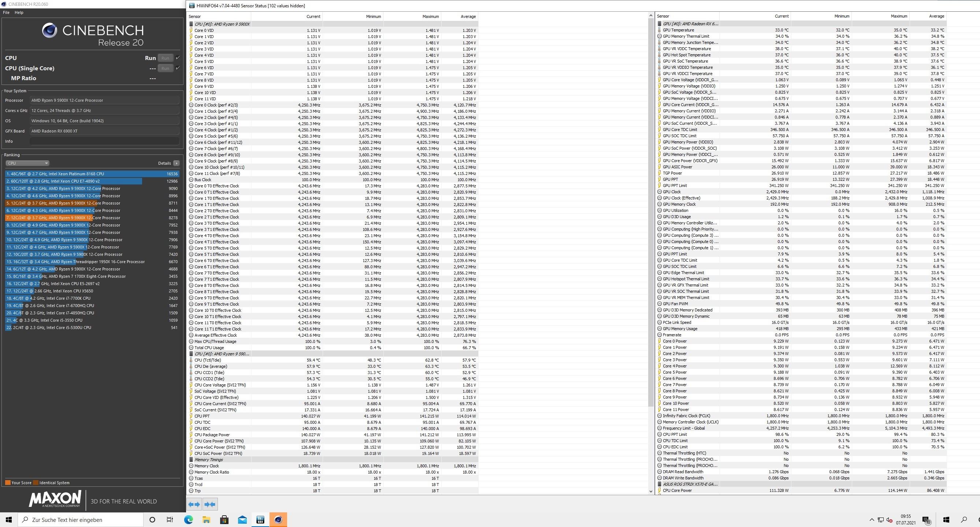The width and height of the screenshot is (980, 527).
Task: Show hidden system tray icons chevron
Action: (872, 520)
